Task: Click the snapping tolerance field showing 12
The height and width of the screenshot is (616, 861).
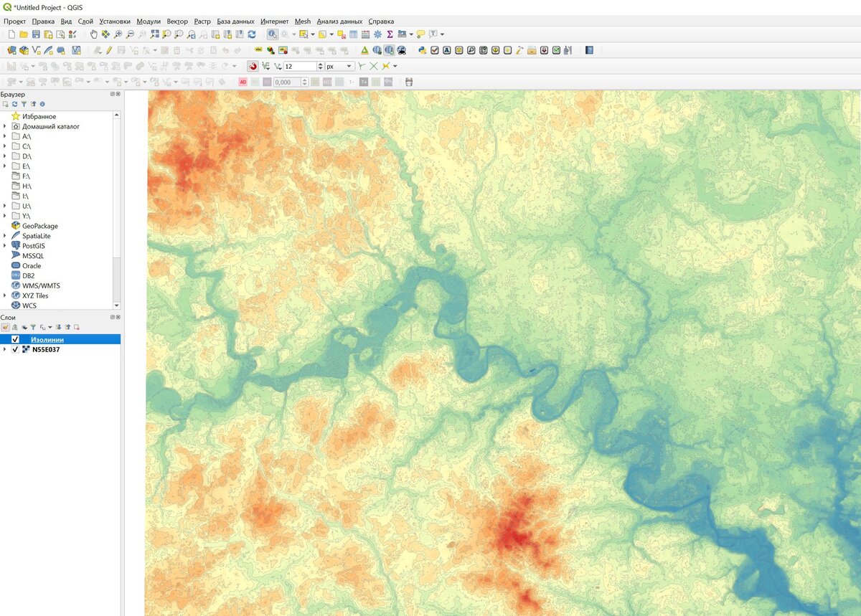Action: tap(300, 66)
